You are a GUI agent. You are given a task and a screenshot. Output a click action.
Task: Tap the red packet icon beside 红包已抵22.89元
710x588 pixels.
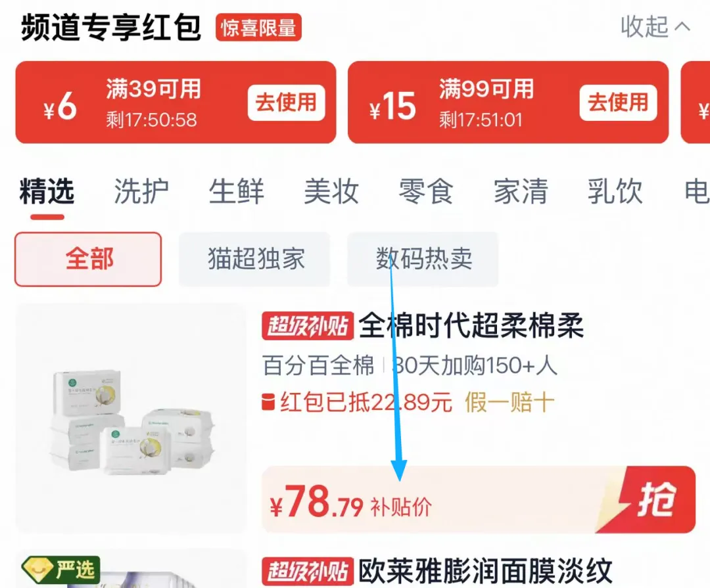[x=268, y=402]
